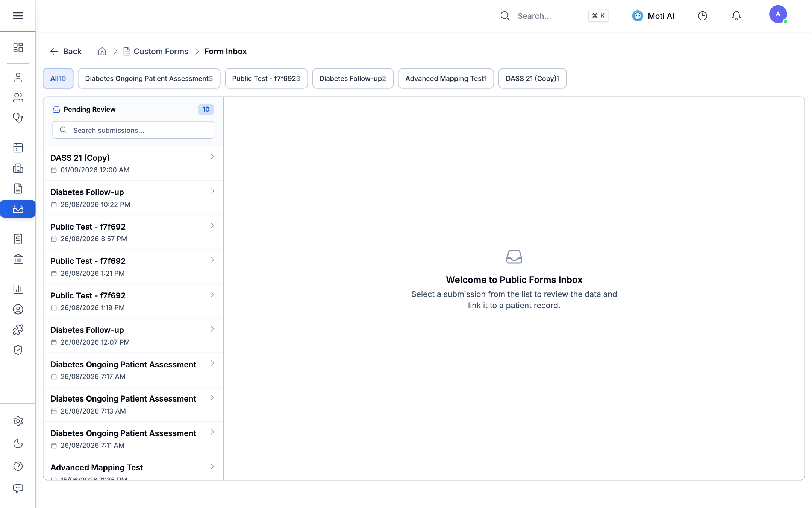Open the multiple-users group icon in sidebar
The image size is (812, 508).
pyautogui.click(x=18, y=97)
